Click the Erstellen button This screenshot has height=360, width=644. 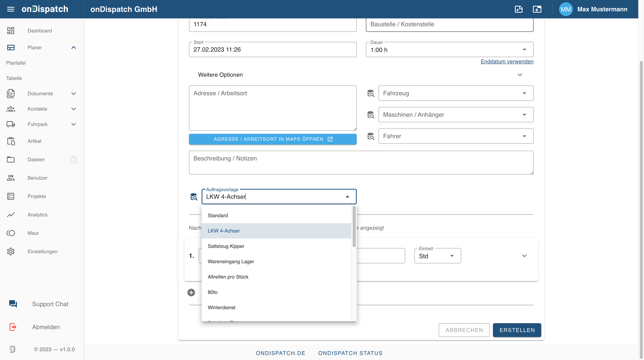click(517, 330)
